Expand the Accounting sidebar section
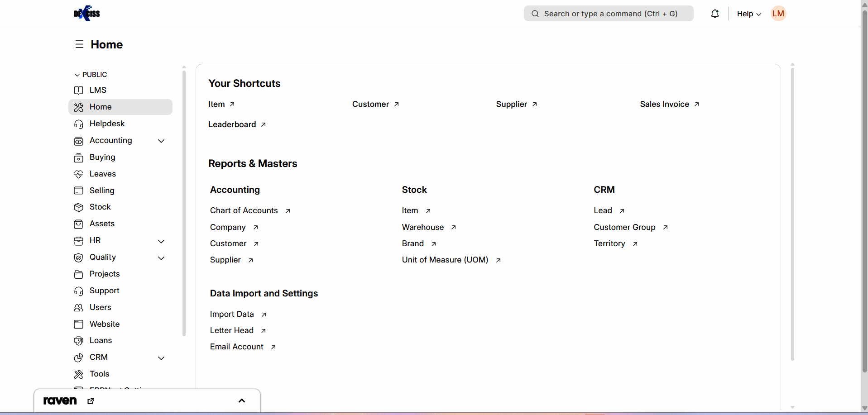The image size is (868, 415). [x=161, y=141]
